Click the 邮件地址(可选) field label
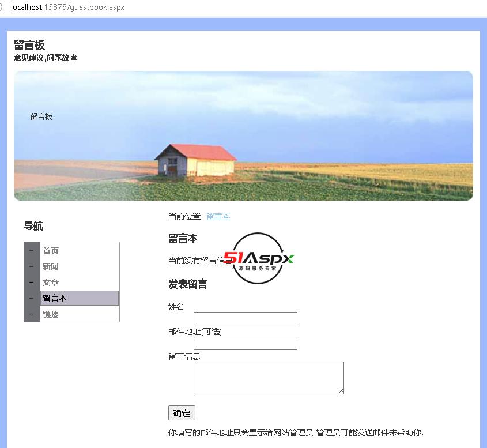This screenshot has width=487, height=448. 195,332
